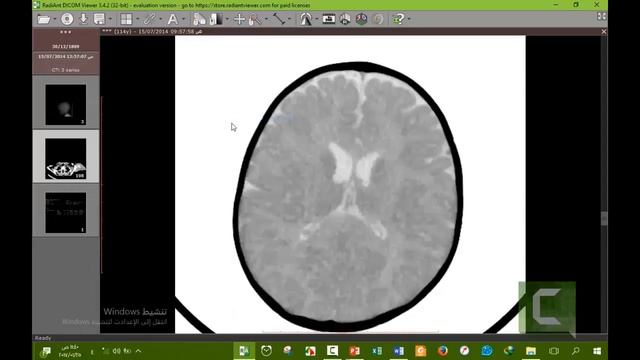The height and width of the screenshot is (360, 640).
Task: Click the cine play arch icon
Action: click(306, 19)
